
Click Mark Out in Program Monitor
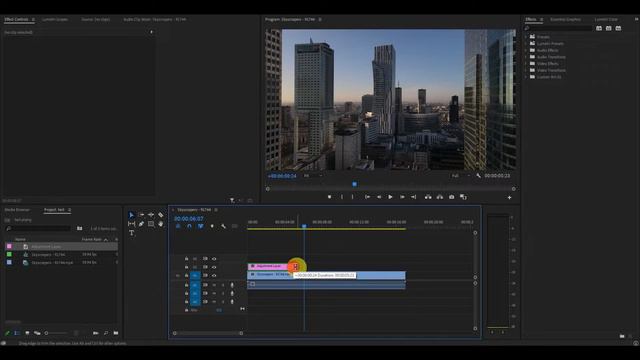tap(353, 197)
